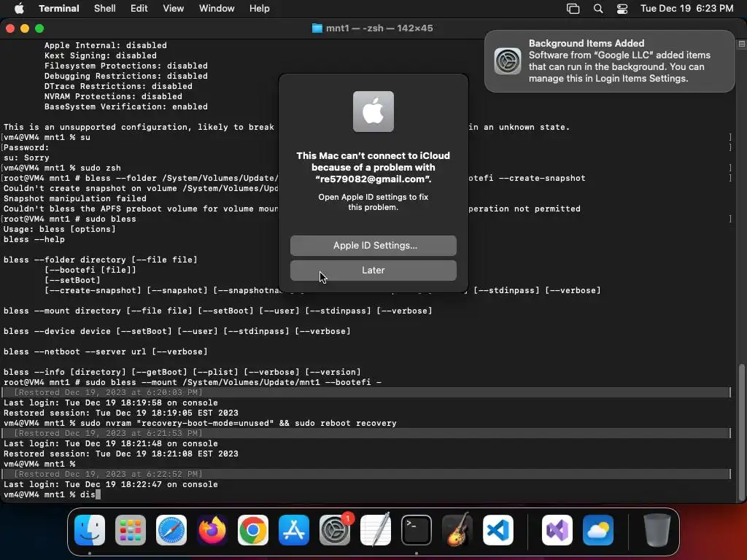Click the 'su: Sorry' output line
Screen dimensions: 747x560
click(x=26, y=157)
